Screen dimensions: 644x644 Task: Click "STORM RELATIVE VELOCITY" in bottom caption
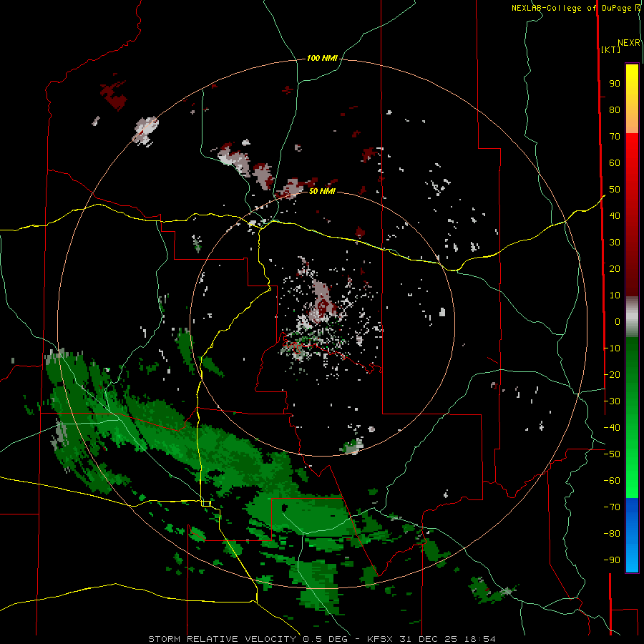[222, 639]
